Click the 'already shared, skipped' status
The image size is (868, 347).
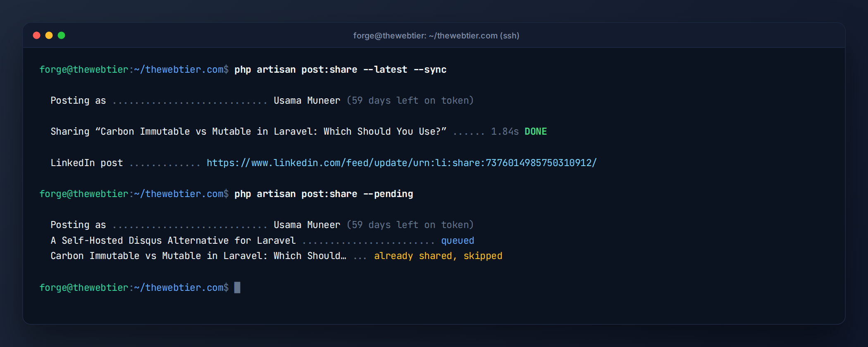(438, 256)
